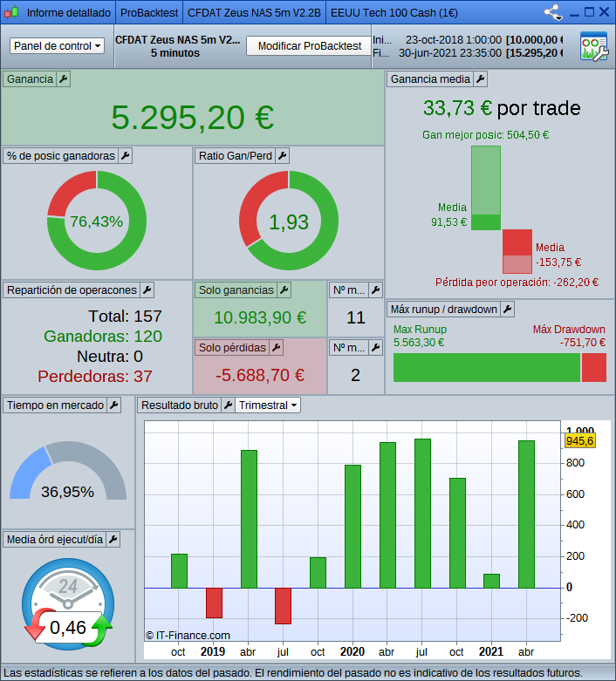Image resolution: width=616 pixels, height=681 pixels.
Task: Expand the Trimestral period dropdown
Action: pyautogui.click(x=268, y=405)
